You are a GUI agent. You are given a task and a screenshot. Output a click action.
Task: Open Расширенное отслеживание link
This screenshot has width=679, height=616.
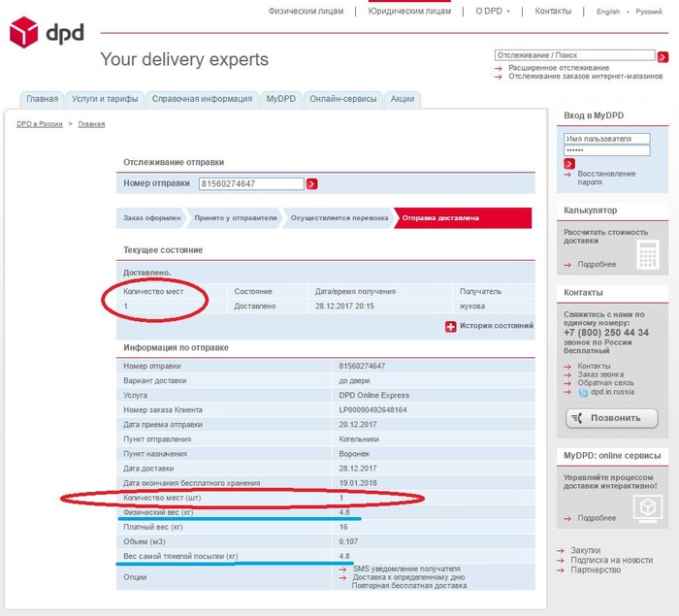pos(551,68)
